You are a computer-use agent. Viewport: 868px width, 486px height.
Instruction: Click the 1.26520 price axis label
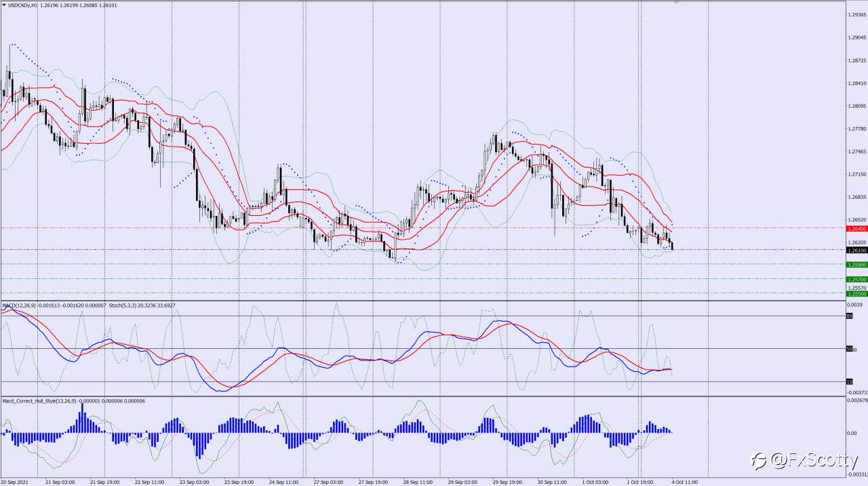(857, 220)
